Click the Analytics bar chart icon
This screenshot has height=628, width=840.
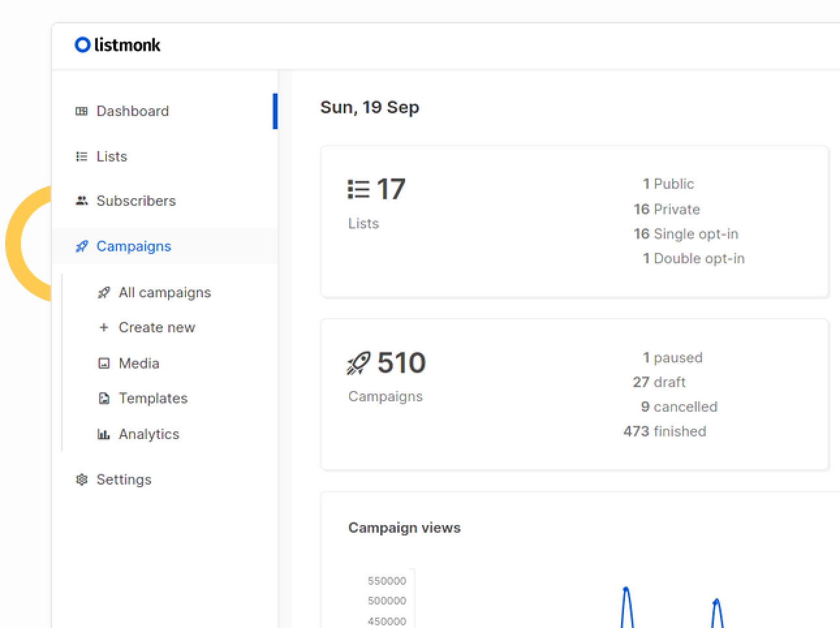point(104,434)
